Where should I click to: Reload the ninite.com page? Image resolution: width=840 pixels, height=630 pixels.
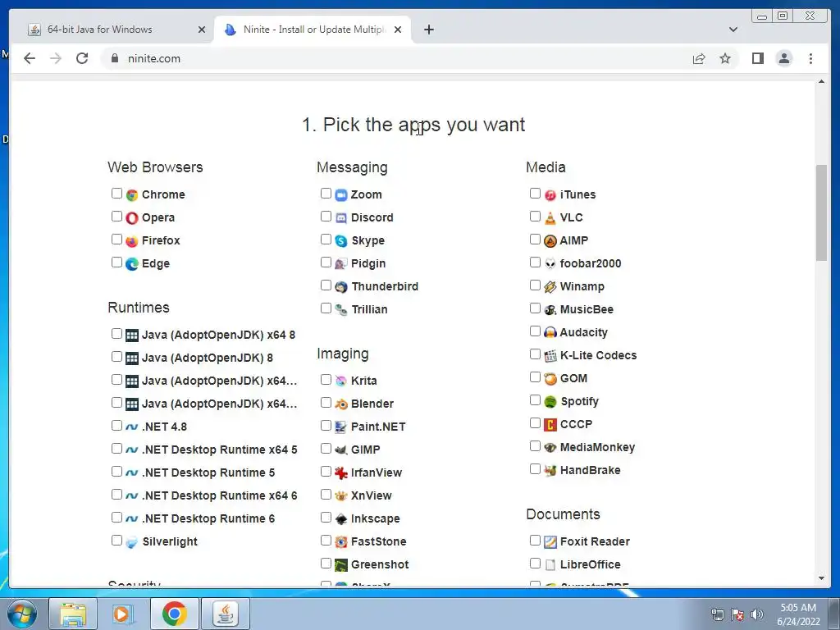82,58
